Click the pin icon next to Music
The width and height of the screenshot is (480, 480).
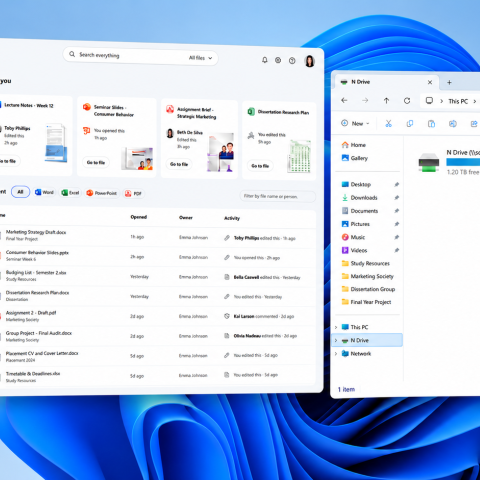pyautogui.click(x=396, y=237)
